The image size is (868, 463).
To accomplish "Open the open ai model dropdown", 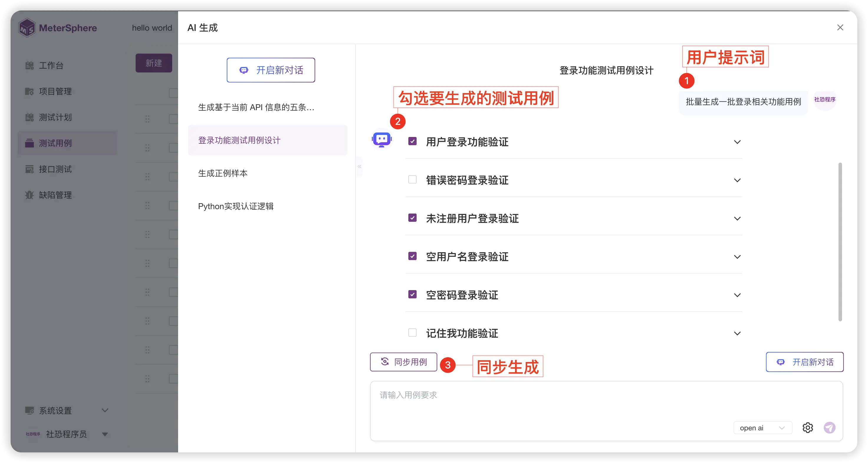I will [762, 428].
